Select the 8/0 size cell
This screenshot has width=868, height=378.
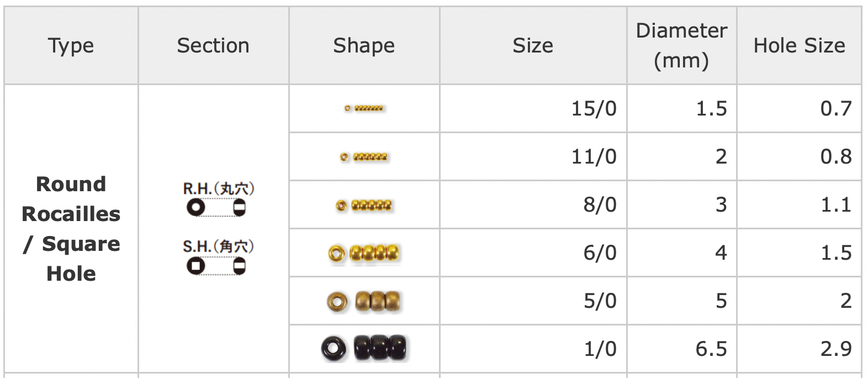600,205
